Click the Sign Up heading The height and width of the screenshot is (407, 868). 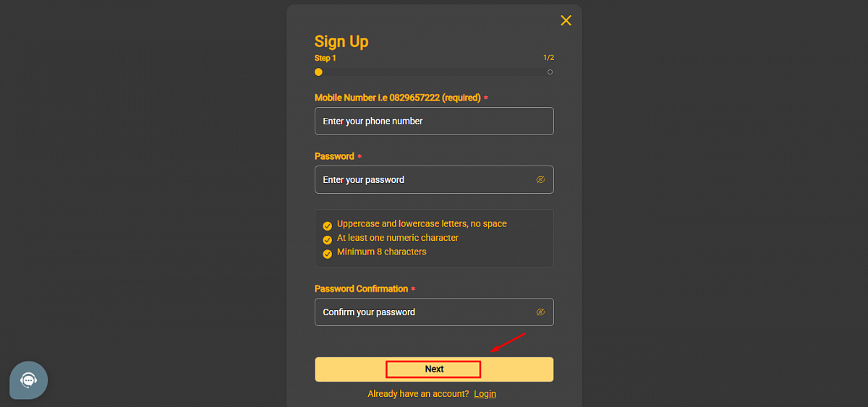point(341,41)
